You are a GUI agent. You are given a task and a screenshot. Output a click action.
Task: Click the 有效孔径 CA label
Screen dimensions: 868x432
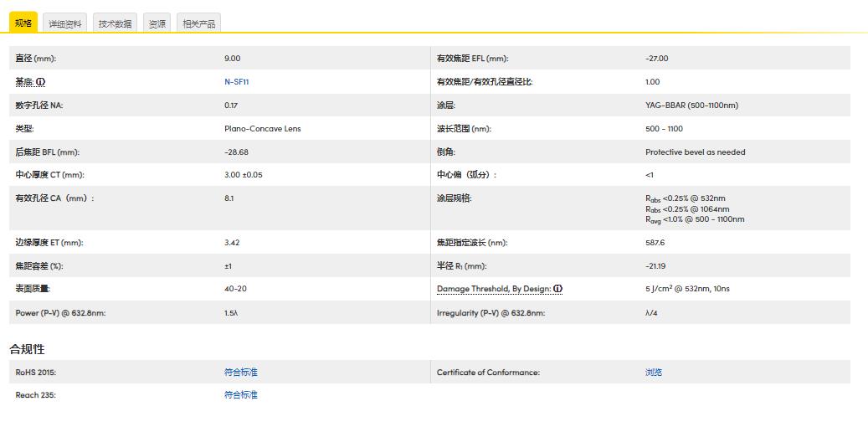(54, 198)
